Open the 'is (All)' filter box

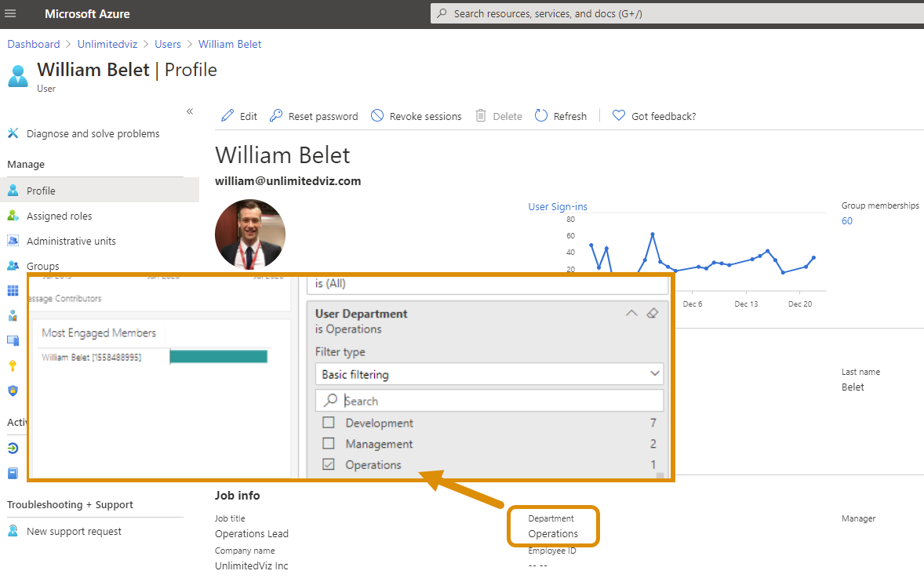tap(488, 284)
